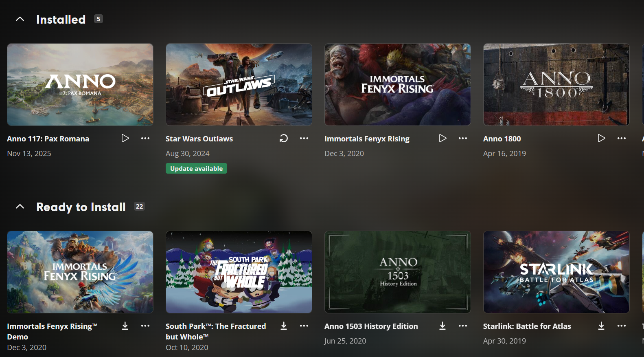Click the Installed heading

click(x=61, y=19)
